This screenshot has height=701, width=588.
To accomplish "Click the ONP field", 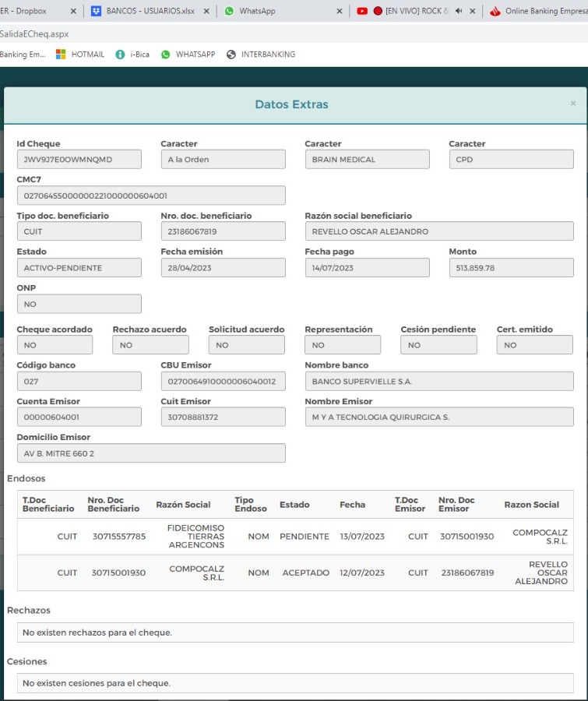I will (x=79, y=304).
